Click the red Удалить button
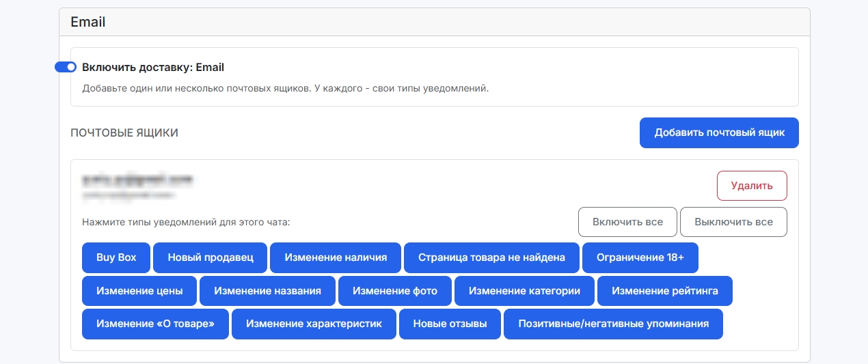868x364 pixels. coord(752,186)
